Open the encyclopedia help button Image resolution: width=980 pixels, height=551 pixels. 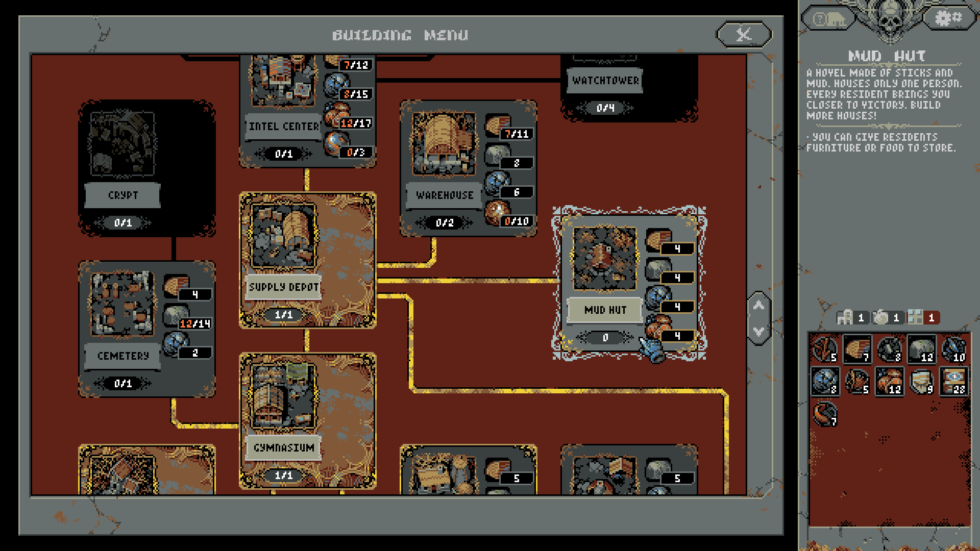pos(829,19)
